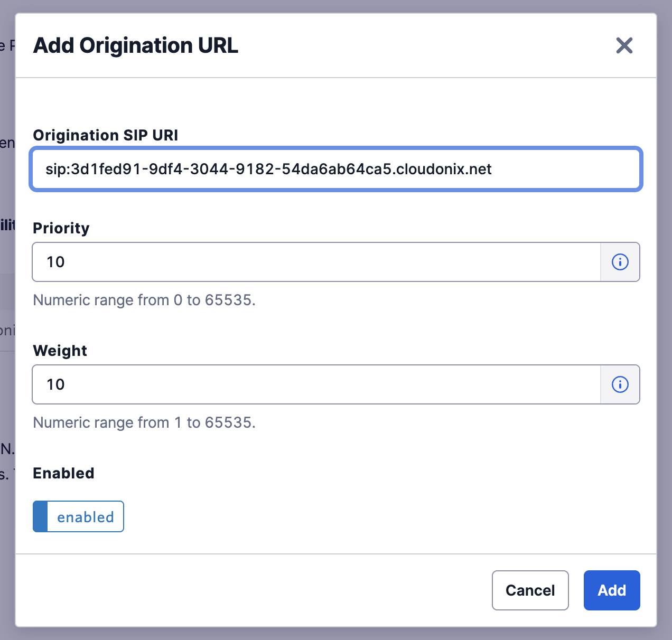
Task: Click into the Priority value field
Action: [316, 262]
